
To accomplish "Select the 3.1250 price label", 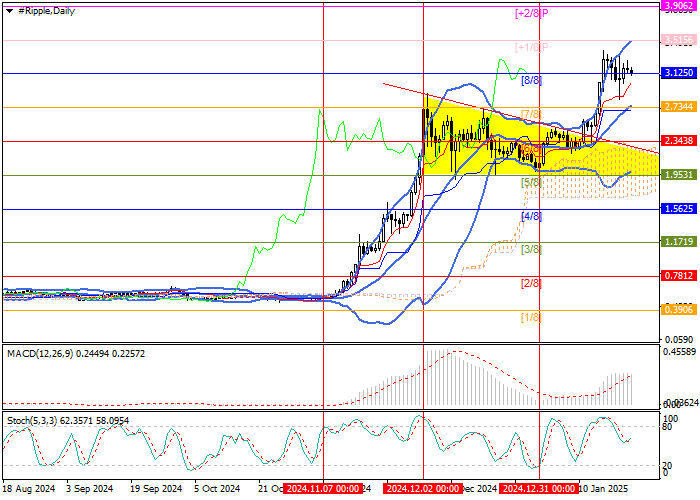I will pos(678,73).
